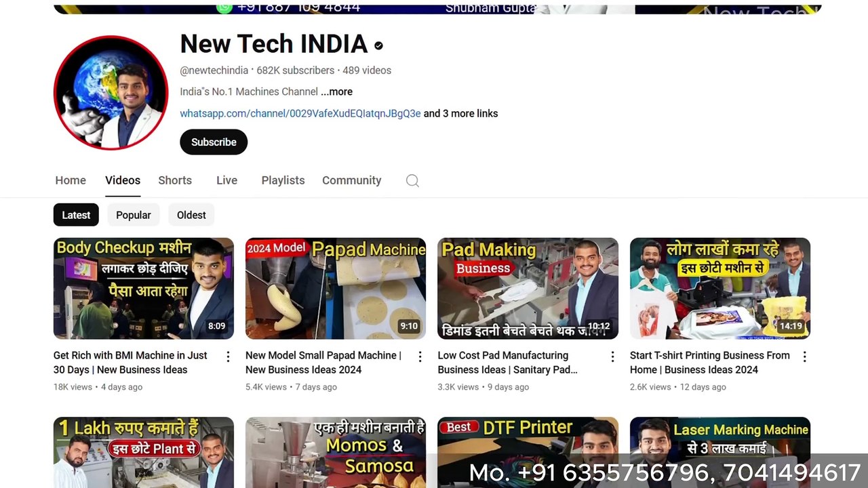Expand channel description with ...more
Viewport: 868px width, 488px height.
336,91
